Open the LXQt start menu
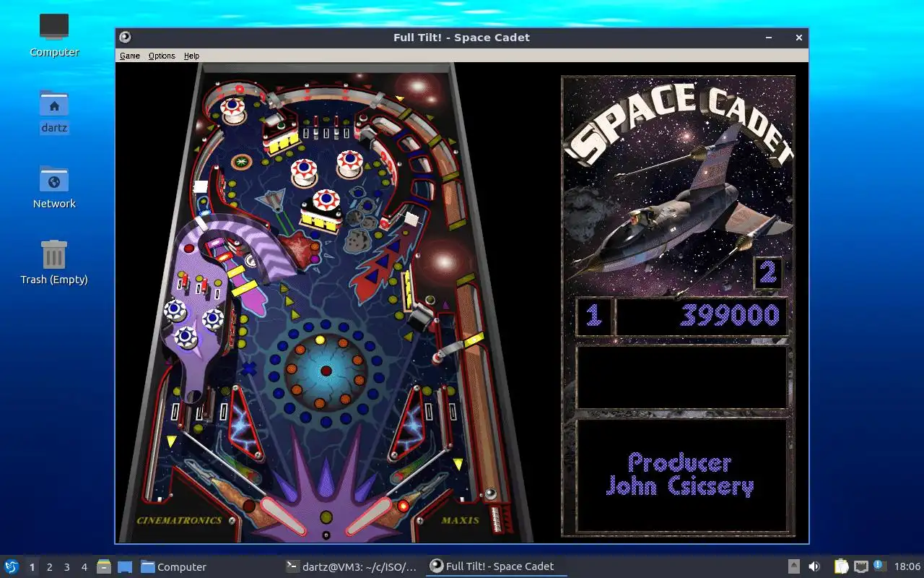924x578 pixels. [11, 566]
